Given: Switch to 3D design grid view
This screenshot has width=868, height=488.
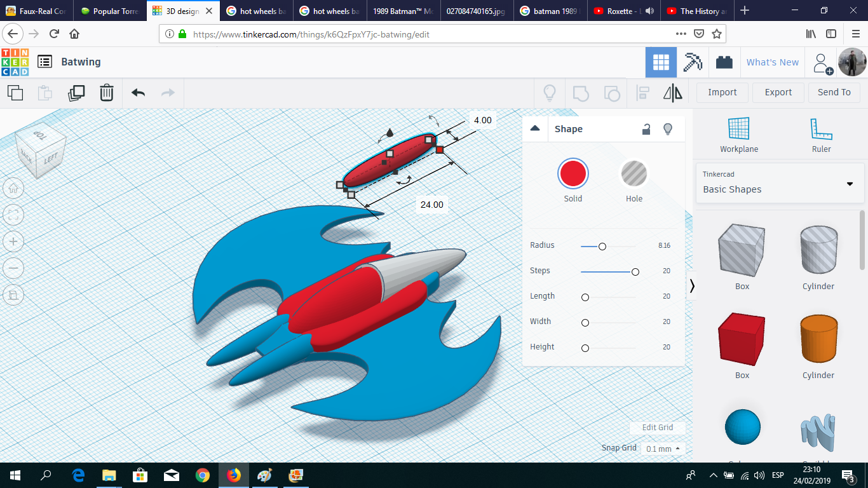Looking at the screenshot, I should (661, 62).
